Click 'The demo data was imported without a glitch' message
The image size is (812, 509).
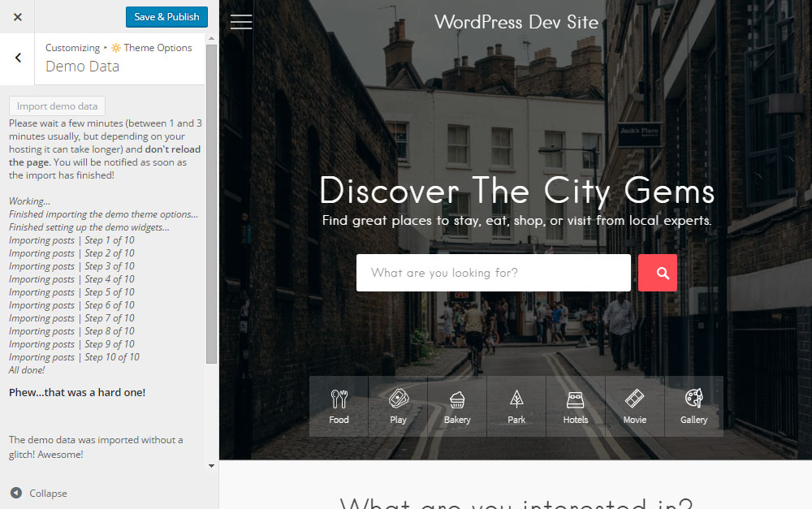(x=96, y=446)
